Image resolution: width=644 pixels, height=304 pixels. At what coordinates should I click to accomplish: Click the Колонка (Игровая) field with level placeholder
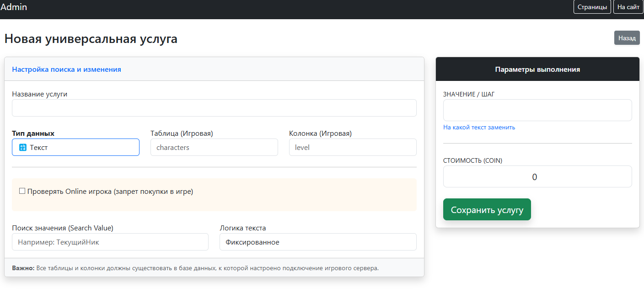click(352, 147)
